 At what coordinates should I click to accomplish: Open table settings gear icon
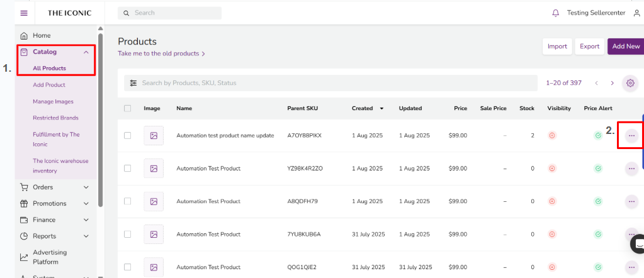click(x=630, y=83)
